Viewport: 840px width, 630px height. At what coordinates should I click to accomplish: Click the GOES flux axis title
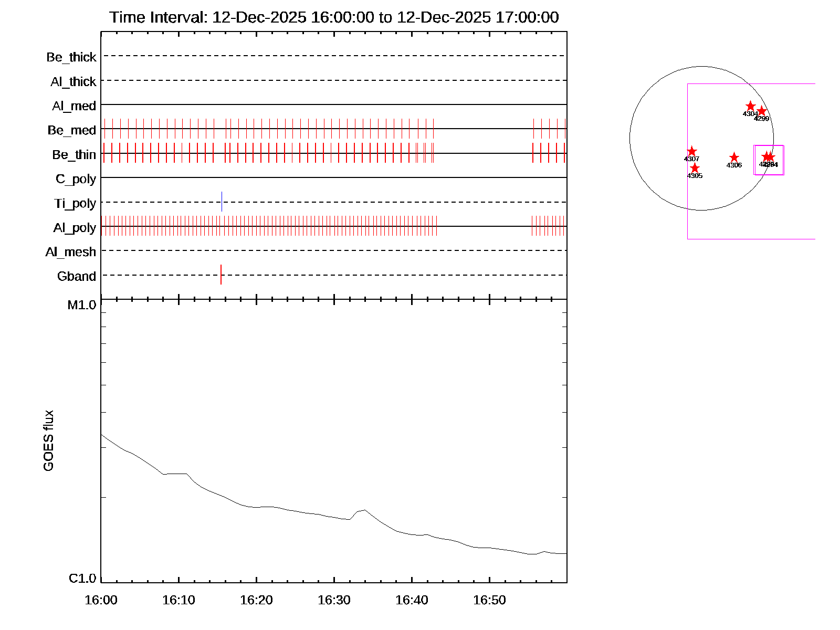(x=48, y=440)
